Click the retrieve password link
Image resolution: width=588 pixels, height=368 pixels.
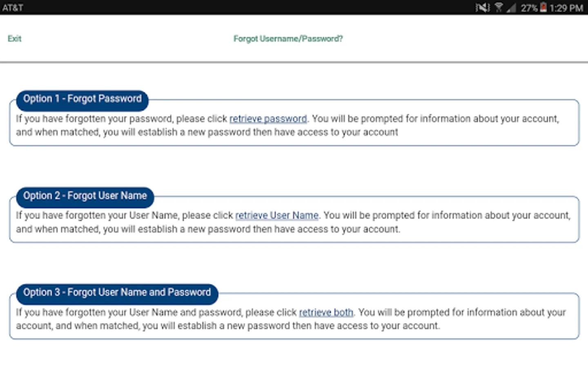click(268, 119)
